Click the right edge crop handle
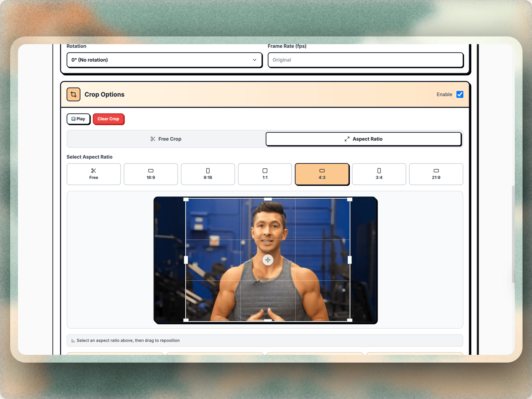Viewport: 532px width, 399px height. (x=350, y=260)
